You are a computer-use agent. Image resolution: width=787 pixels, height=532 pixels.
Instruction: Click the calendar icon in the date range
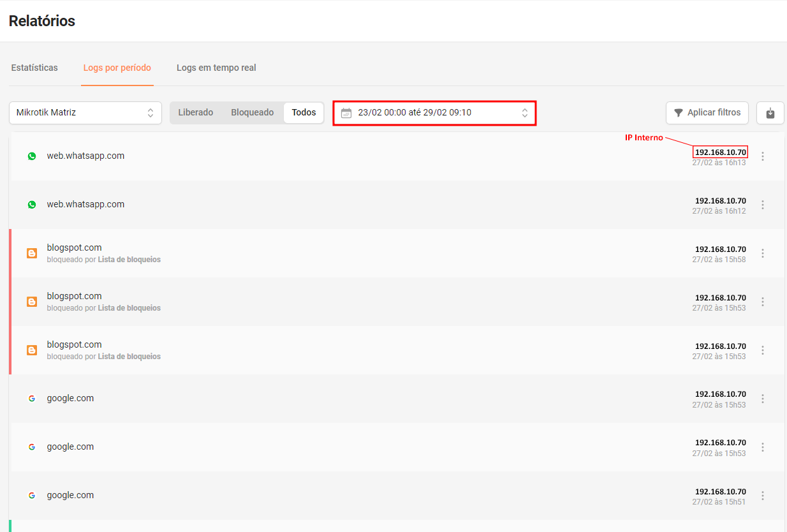[346, 113]
